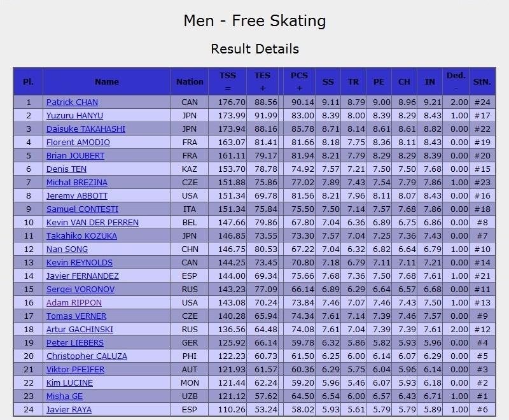Open Jeremy ABBOTT's link

76,196
